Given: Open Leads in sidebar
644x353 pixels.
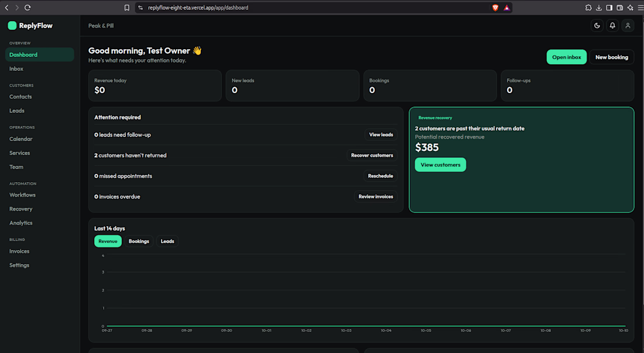Looking at the screenshot, I should point(17,111).
